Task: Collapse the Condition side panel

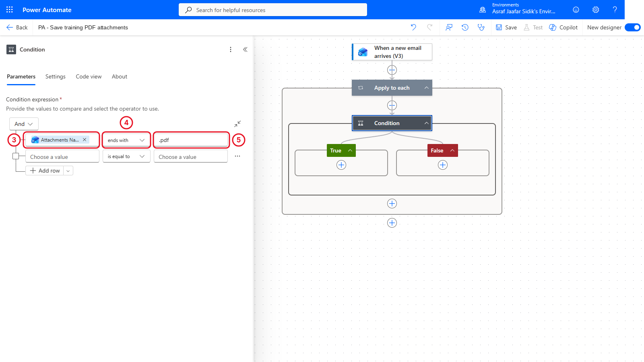Action: tap(245, 49)
